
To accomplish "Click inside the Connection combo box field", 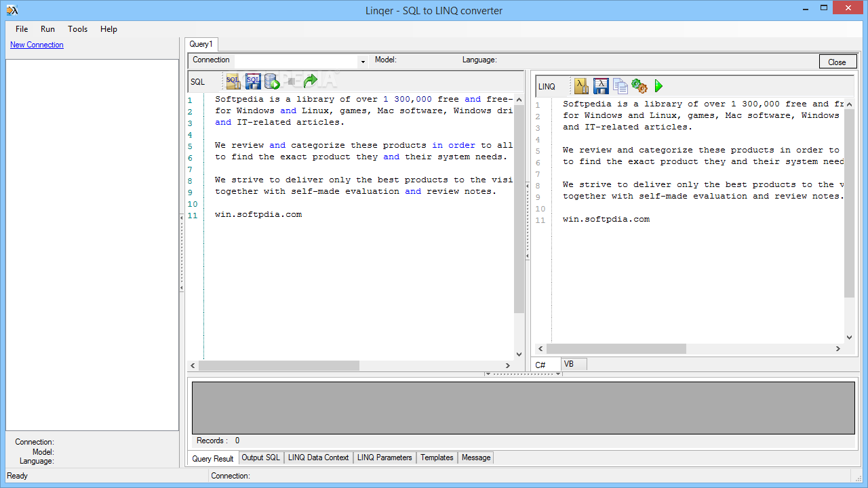I will pyautogui.click(x=296, y=62).
